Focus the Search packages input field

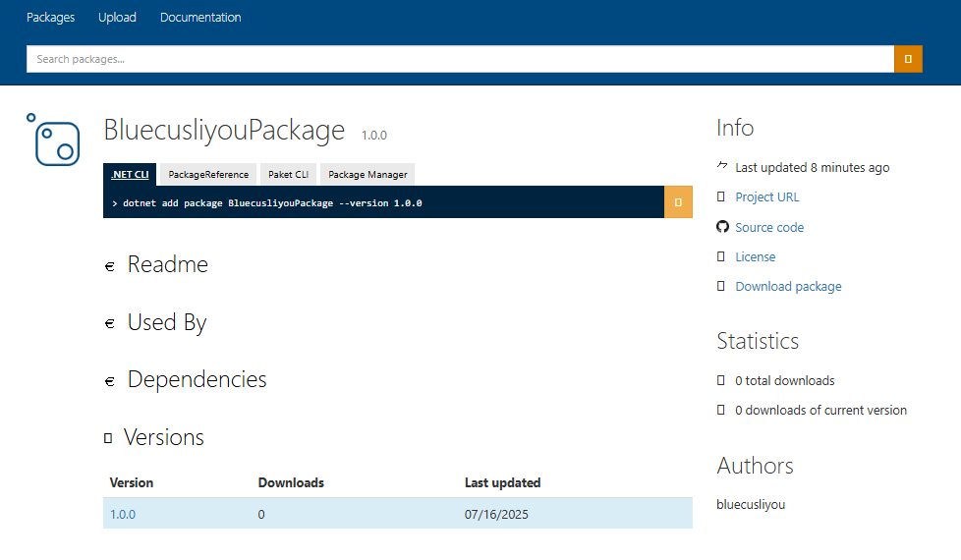tap(460, 59)
